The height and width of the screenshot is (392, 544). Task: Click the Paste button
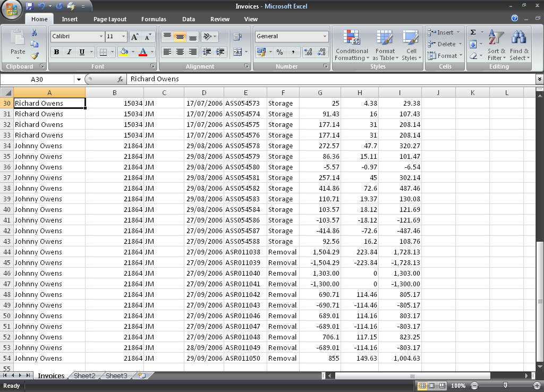(18, 44)
